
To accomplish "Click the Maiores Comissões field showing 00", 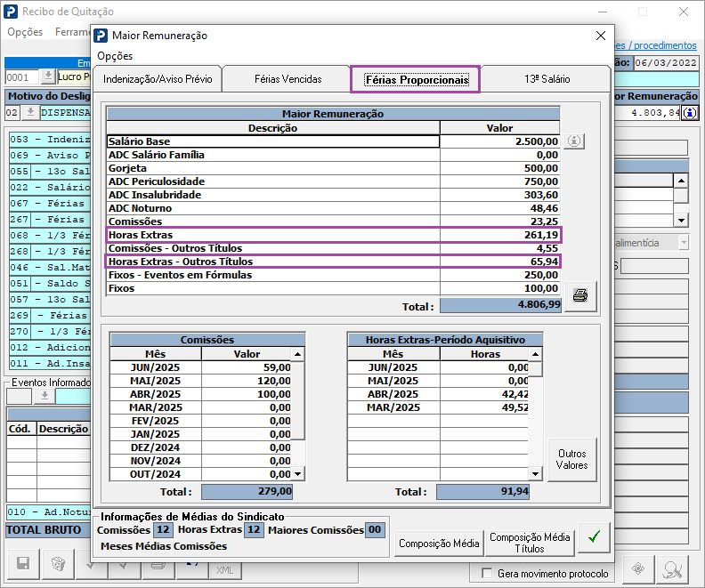I will (375, 529).
